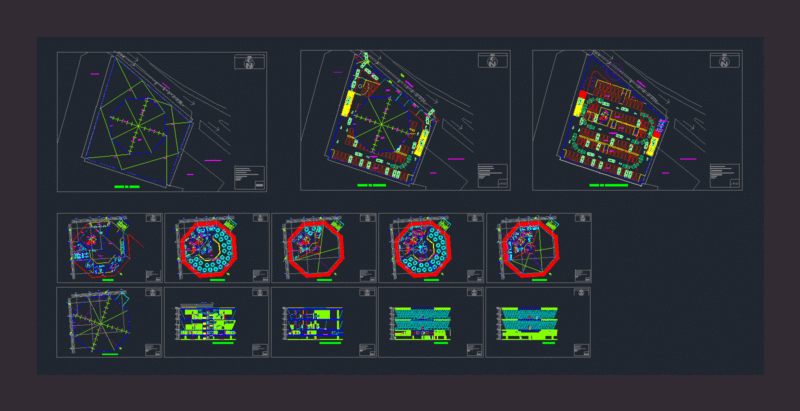Select the empty site plan sheet with green octagon axes
The height and width of the screenshot is (411, 800).
[162, 122]
